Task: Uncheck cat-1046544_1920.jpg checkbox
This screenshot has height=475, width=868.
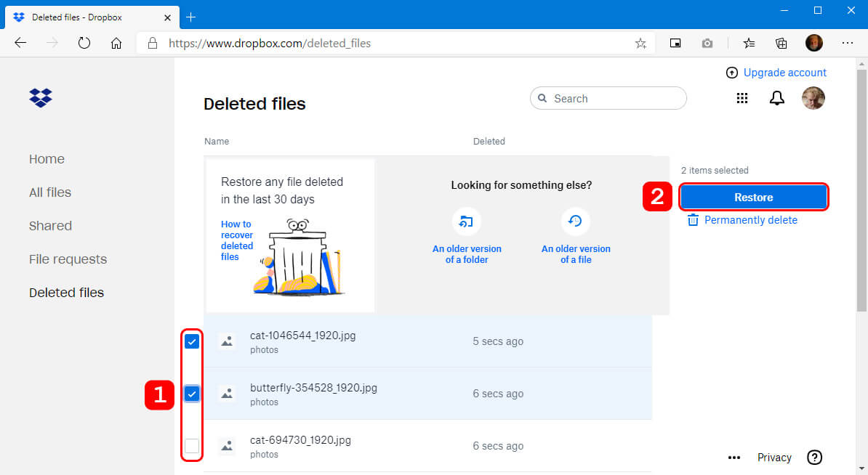Action: (192, 341)
